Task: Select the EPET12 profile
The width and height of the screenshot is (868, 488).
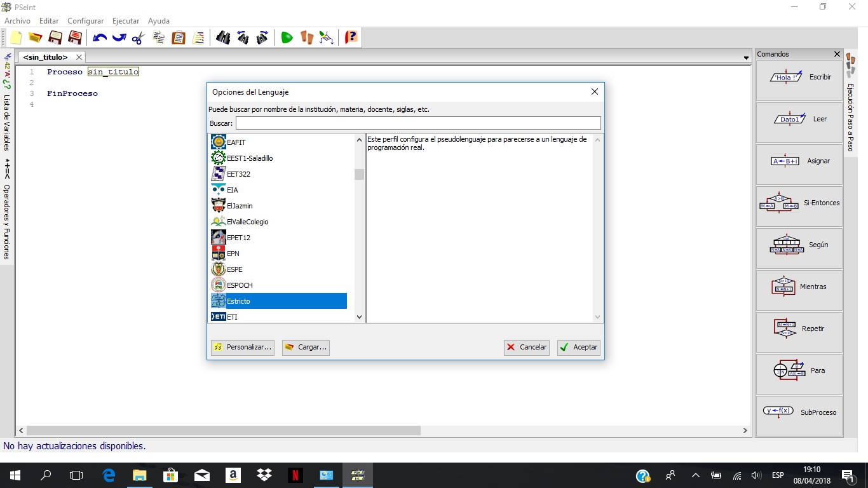Action: point(278,238)
